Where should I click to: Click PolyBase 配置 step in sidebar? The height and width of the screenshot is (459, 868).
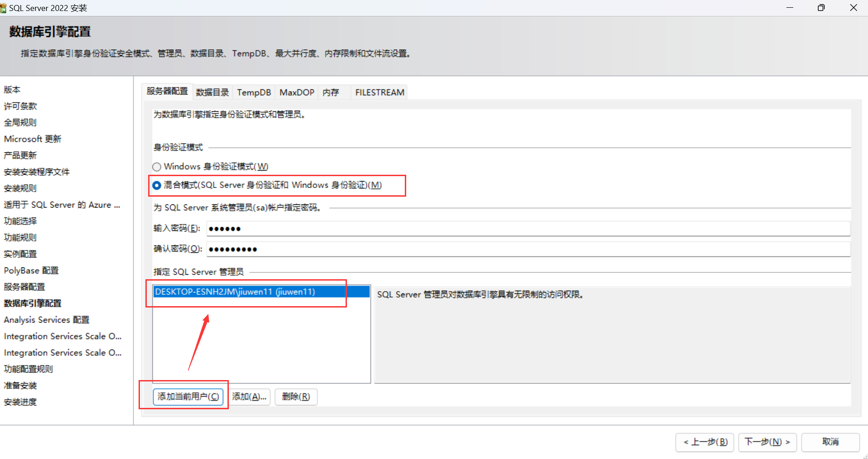pos(31,271)
